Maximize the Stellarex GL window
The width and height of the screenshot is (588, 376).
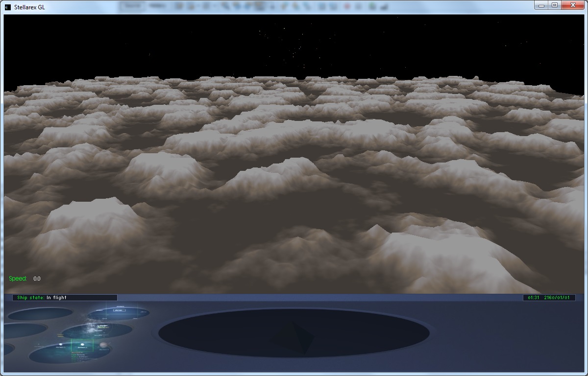(555, 5)
